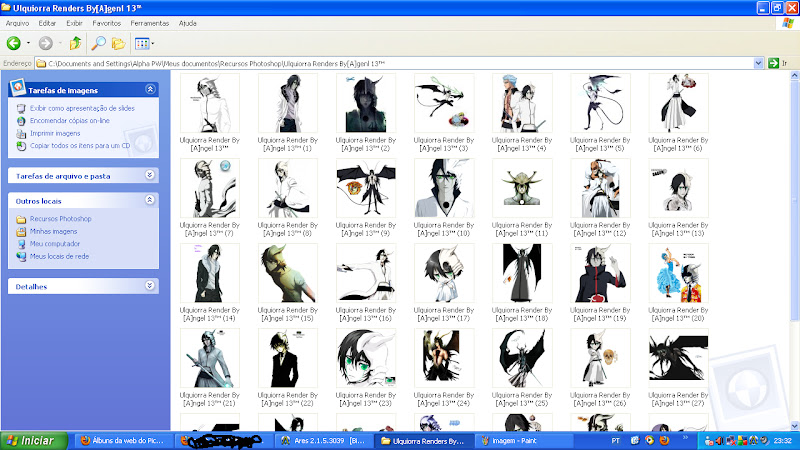
Task: Switch to Imagem - Paint taskbar button
Action: click(524, 441)
